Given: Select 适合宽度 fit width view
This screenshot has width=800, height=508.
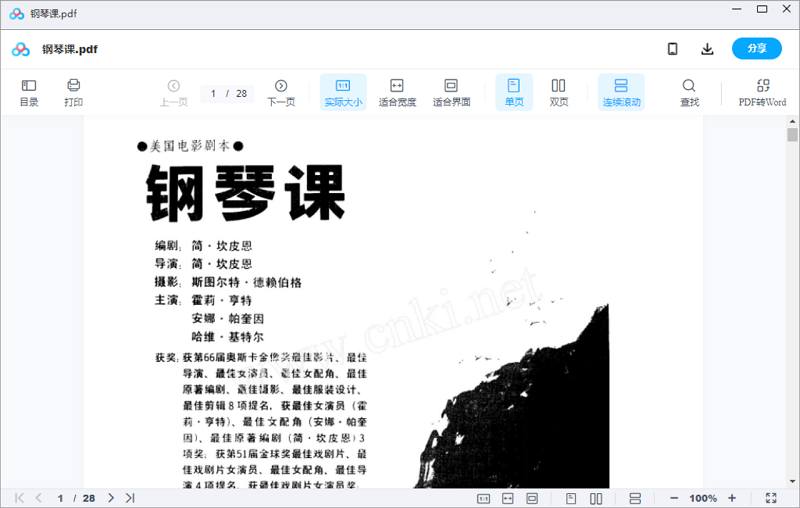Looking at the screenshot, I should coord(397,92).
